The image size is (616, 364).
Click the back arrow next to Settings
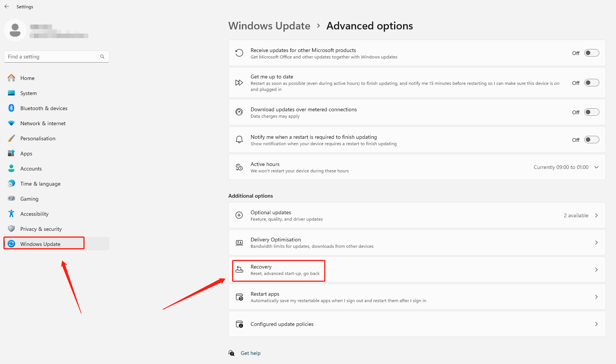(x=7, y=6)
